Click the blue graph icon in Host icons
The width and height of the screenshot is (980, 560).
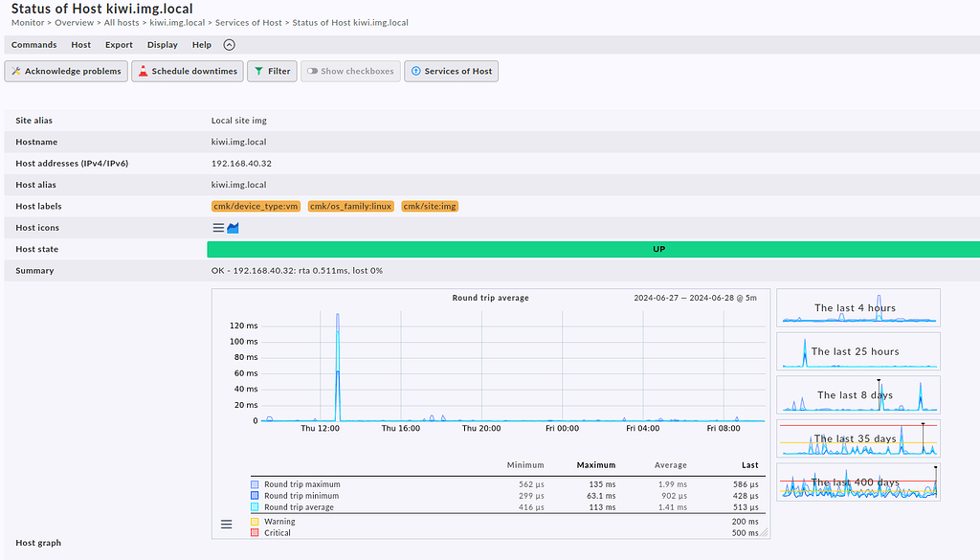[x=233, y=228]
